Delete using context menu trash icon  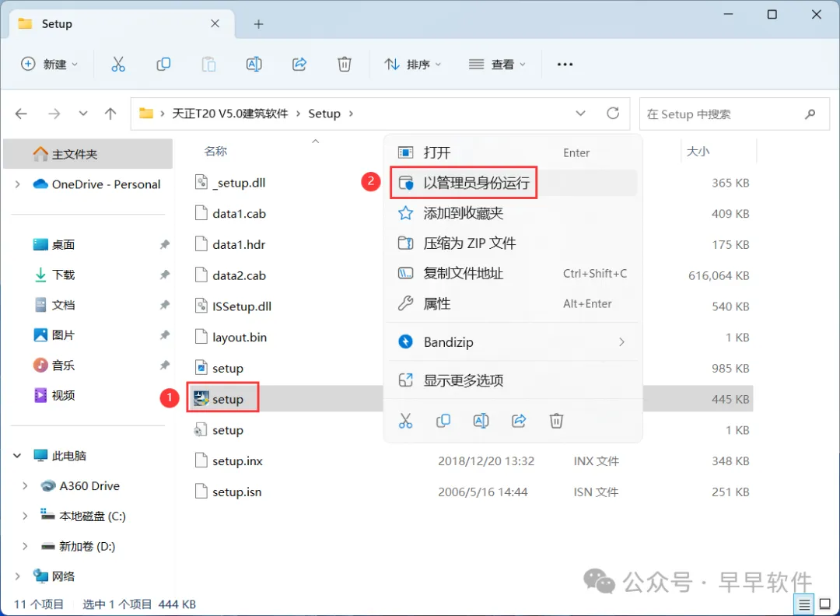coord(556,421)
